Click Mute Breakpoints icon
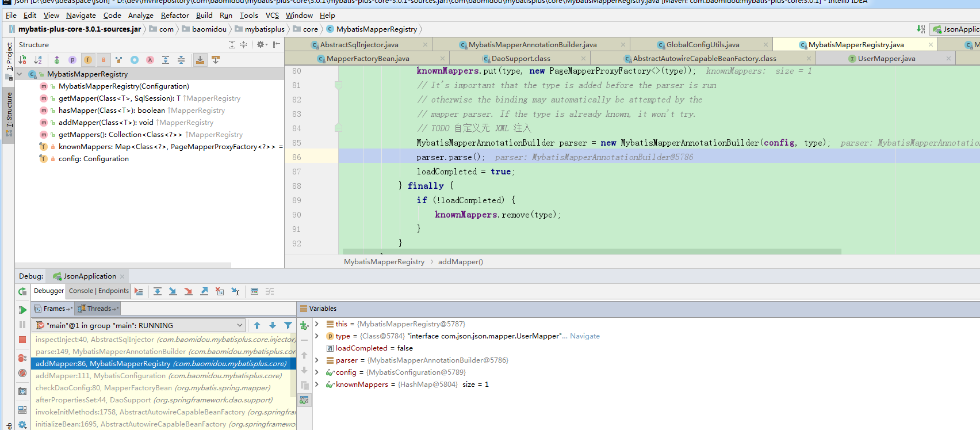This screenshot has height=430, width=980. click(22, 373)
